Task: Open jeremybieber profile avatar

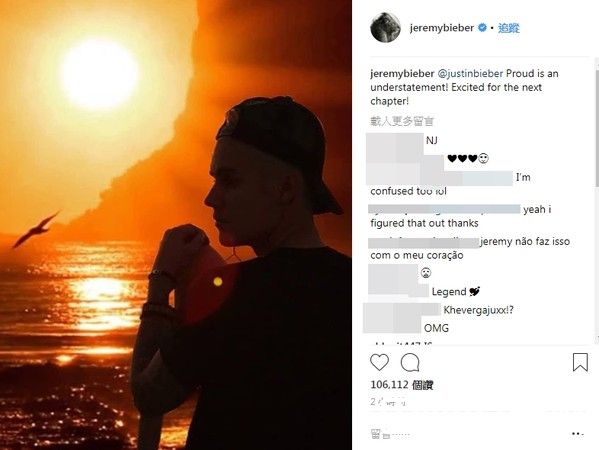Action: point(385,28)
